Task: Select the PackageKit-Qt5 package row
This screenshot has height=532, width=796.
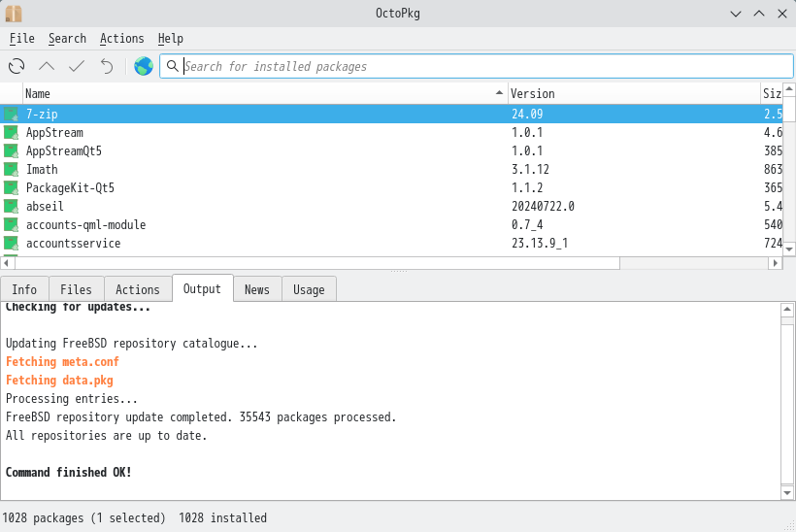Action: point(70,187)
